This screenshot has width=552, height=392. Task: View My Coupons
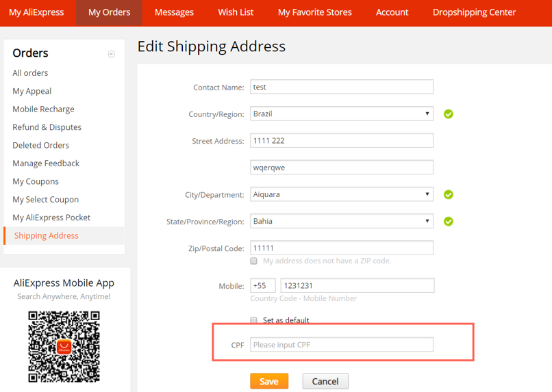click(36, 182)
